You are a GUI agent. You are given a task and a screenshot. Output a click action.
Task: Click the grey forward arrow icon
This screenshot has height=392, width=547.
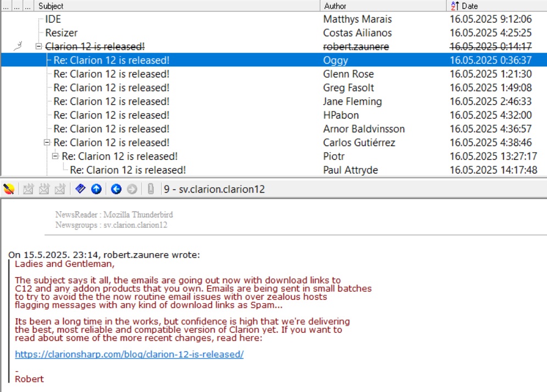[x=132, y=189]
